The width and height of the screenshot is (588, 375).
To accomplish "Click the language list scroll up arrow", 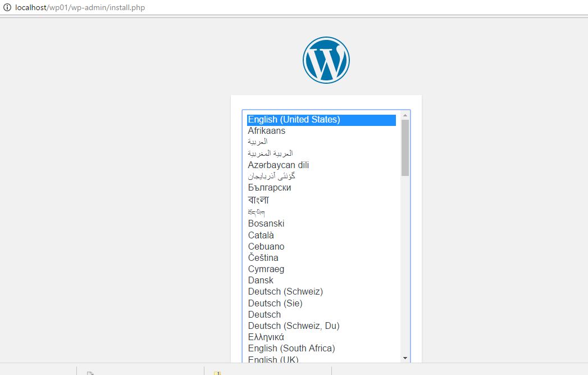I will click(x=405, y=115).
